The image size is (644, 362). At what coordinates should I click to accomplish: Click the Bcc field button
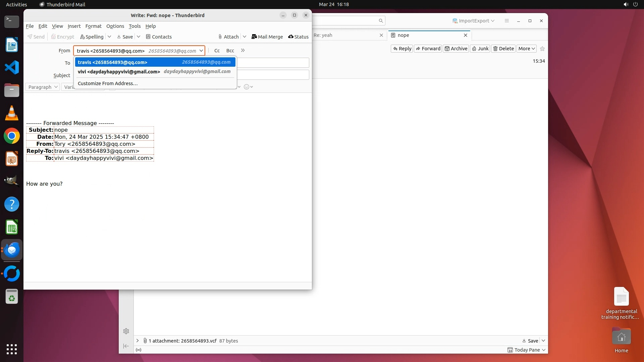coord(230,51)
